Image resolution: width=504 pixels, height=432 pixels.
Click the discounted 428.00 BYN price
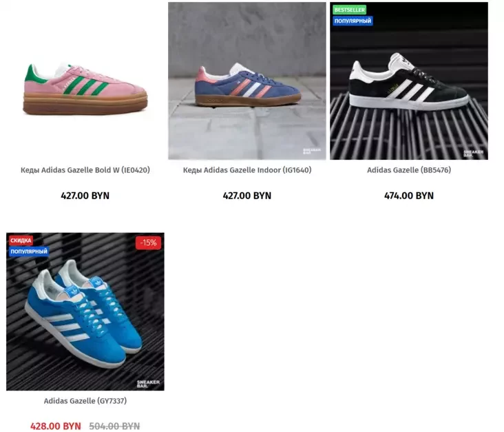coord(56,426)
